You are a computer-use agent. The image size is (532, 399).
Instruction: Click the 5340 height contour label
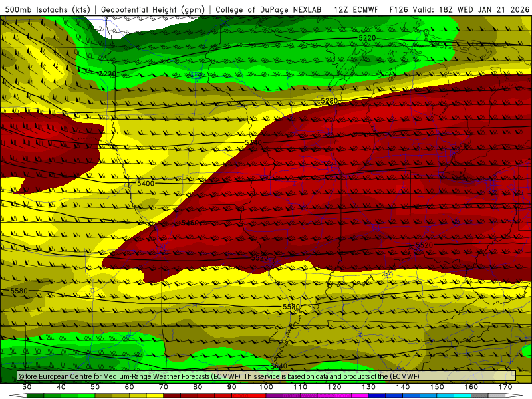click(x=253, y=142)
